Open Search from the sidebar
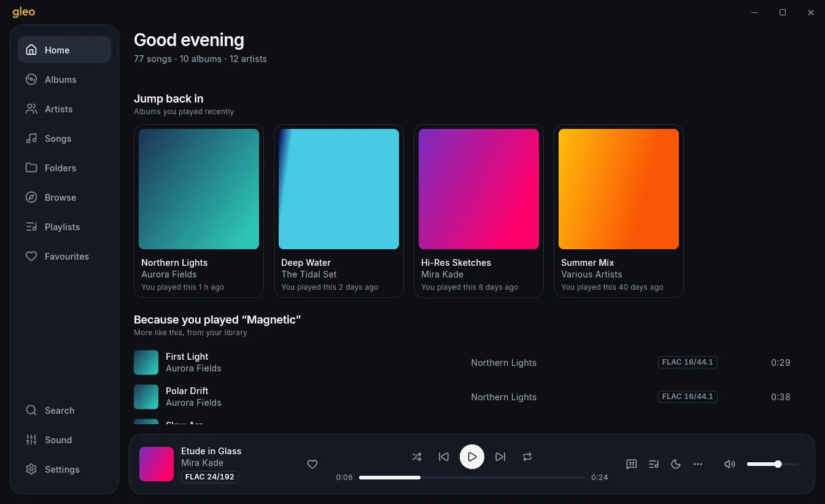This screenshot has width=825, height=504. coord(64,410)
